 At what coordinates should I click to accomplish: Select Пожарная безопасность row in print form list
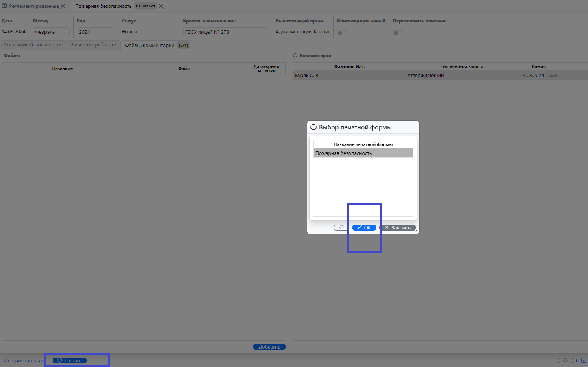click(x=363, y=153)
